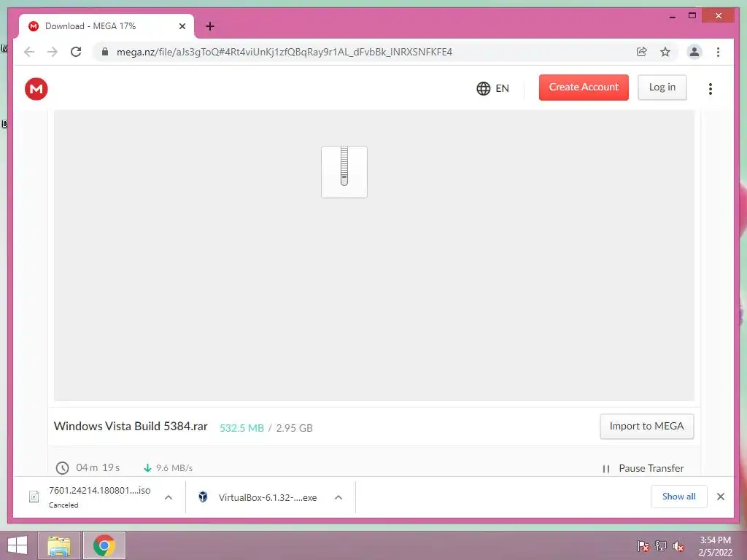Click the mega.nz address bar URL

tap(285, 52)
